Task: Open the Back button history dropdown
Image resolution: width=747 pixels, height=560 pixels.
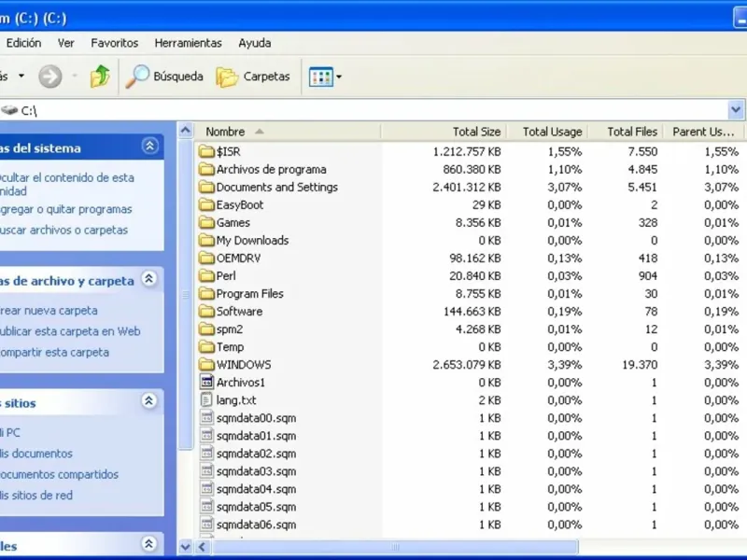Action: (x=21, y=76)
